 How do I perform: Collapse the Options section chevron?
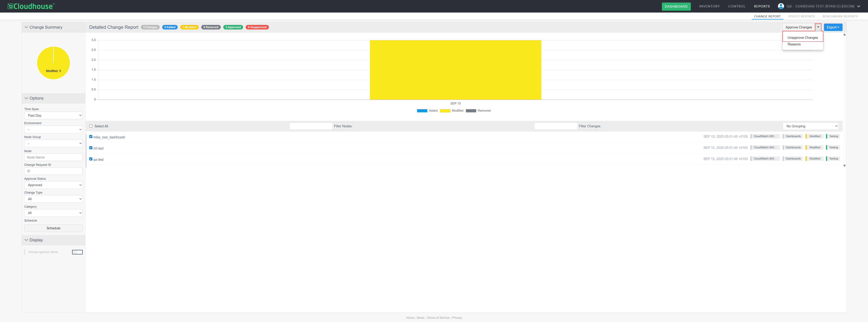[26, 98]
